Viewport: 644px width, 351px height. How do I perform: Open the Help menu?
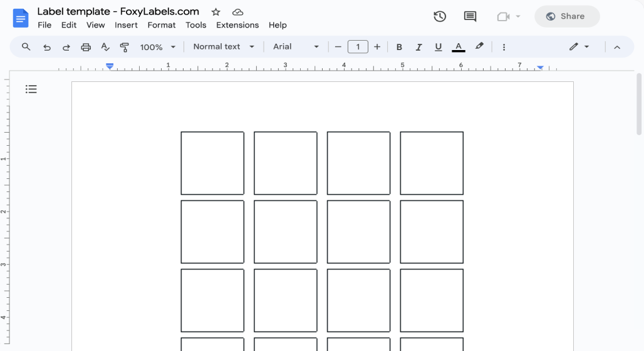[x=278, y=25]
